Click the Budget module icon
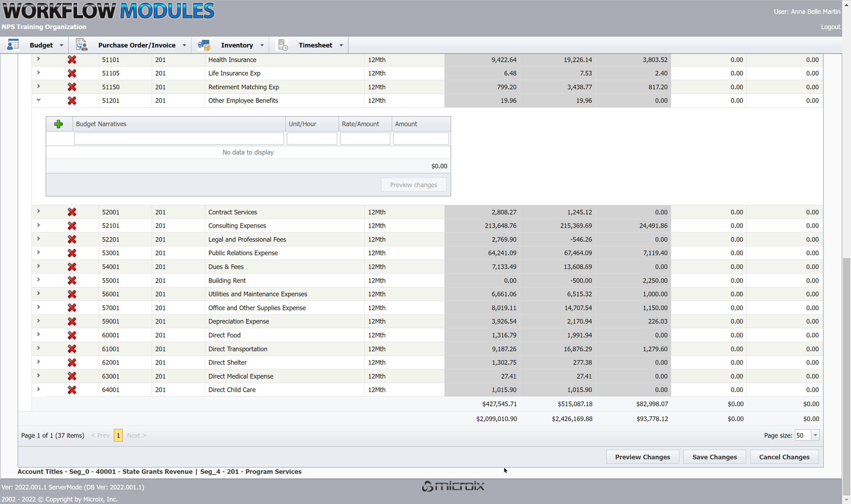 [x=13, y=45]
